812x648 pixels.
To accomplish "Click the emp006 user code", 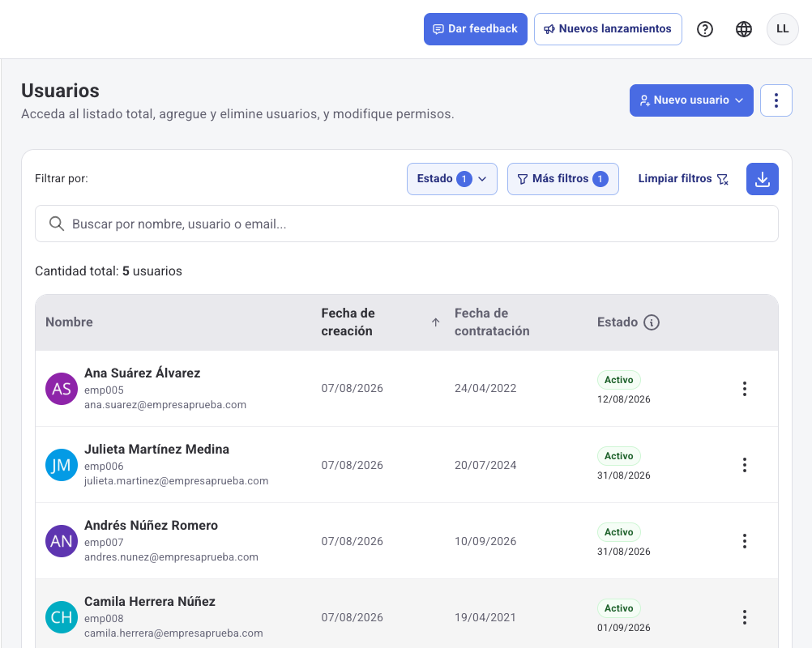I will pos(104,466).
